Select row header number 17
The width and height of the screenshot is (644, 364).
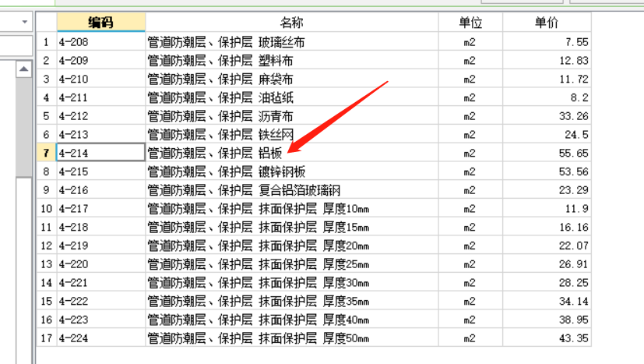tap(47, 338)
